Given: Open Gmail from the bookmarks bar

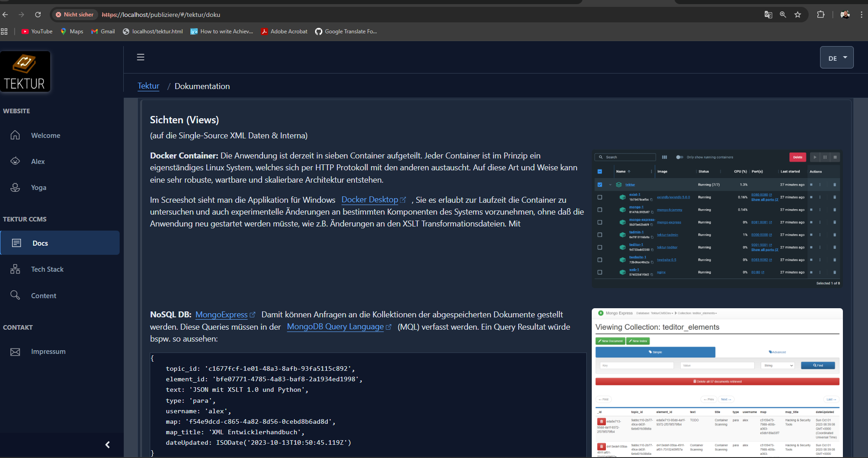Looking at the screenshot, I should tap(102, 31).
